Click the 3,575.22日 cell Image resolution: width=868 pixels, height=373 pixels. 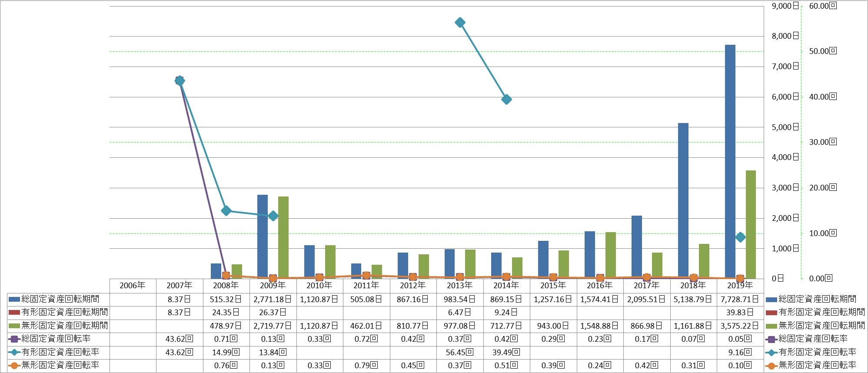pos(740,326)
